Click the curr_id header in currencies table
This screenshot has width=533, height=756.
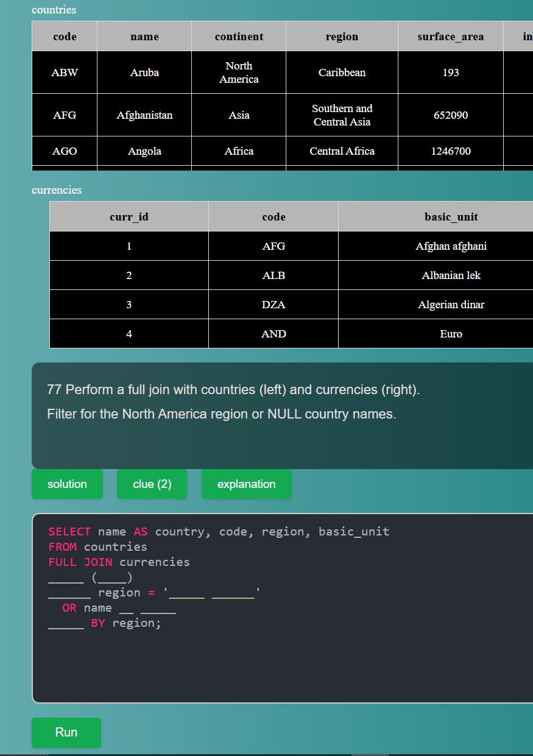click(129, 216)
